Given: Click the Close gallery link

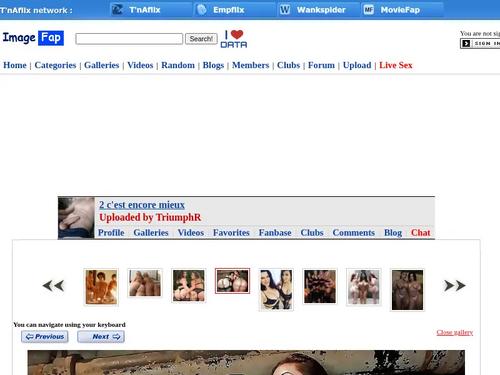Looking at the screenshot, I should coord(455,332).
